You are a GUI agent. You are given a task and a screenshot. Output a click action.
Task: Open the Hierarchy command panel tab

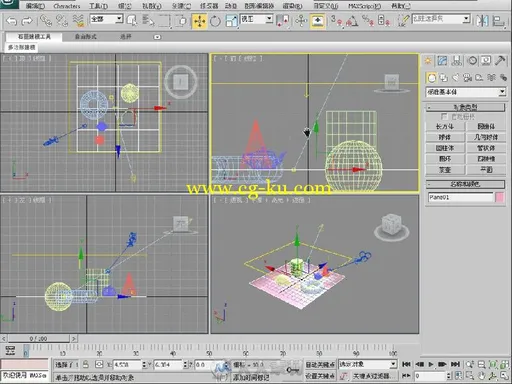(x=457, y=61)
